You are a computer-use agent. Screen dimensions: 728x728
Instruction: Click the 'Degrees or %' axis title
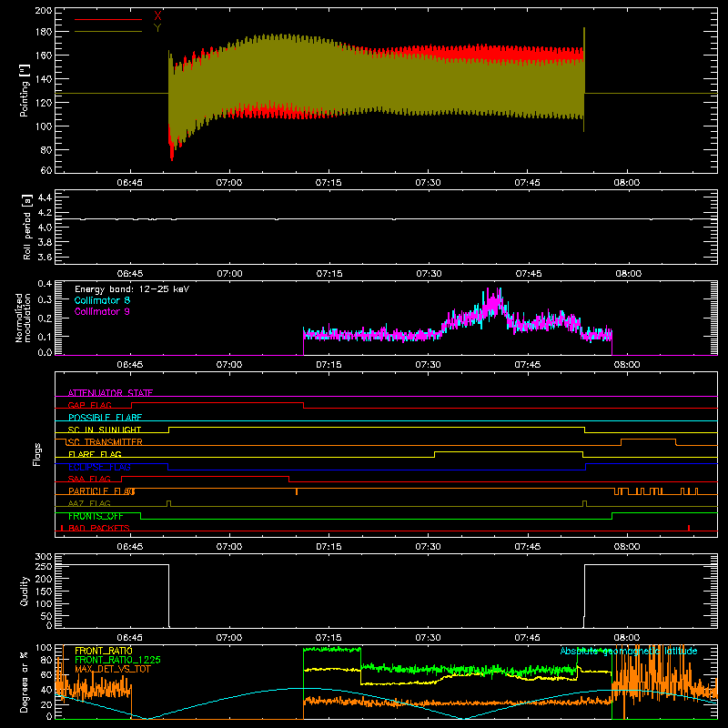[x=25, y=682]
